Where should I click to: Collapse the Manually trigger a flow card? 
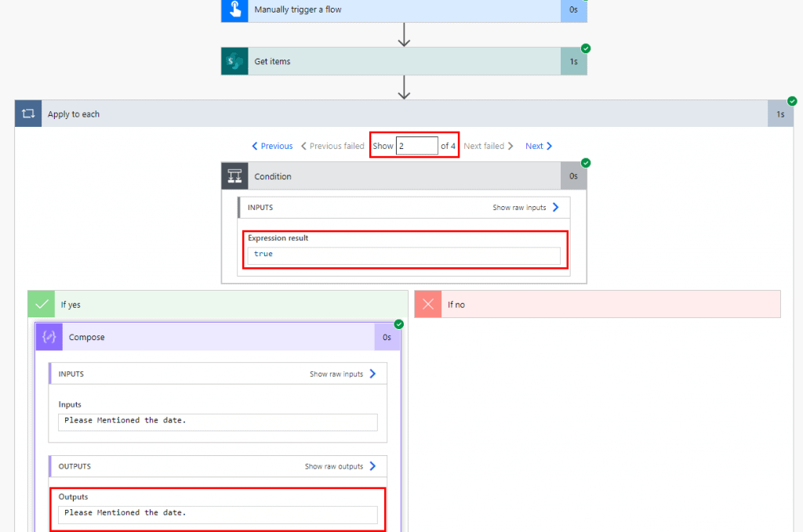coord(405,9)
